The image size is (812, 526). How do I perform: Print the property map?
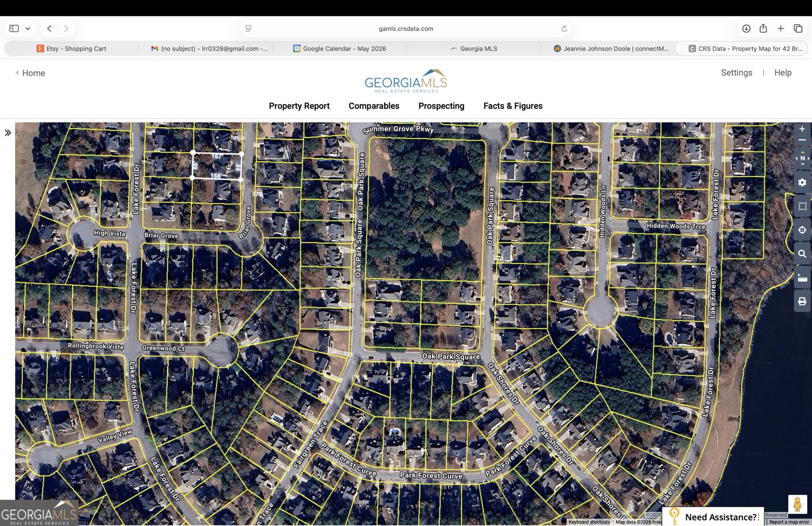[802, 302]
